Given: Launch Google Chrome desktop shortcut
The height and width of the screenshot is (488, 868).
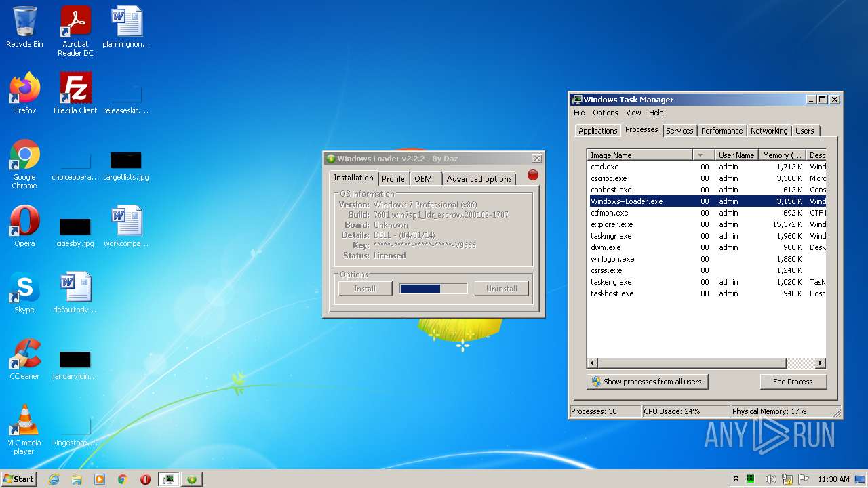Looking at the screenshot, I should [24, 164].
